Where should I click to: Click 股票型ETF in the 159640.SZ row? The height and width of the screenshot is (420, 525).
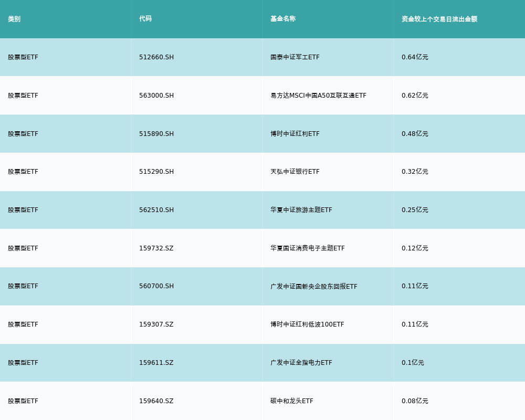(x=23, y=401)
